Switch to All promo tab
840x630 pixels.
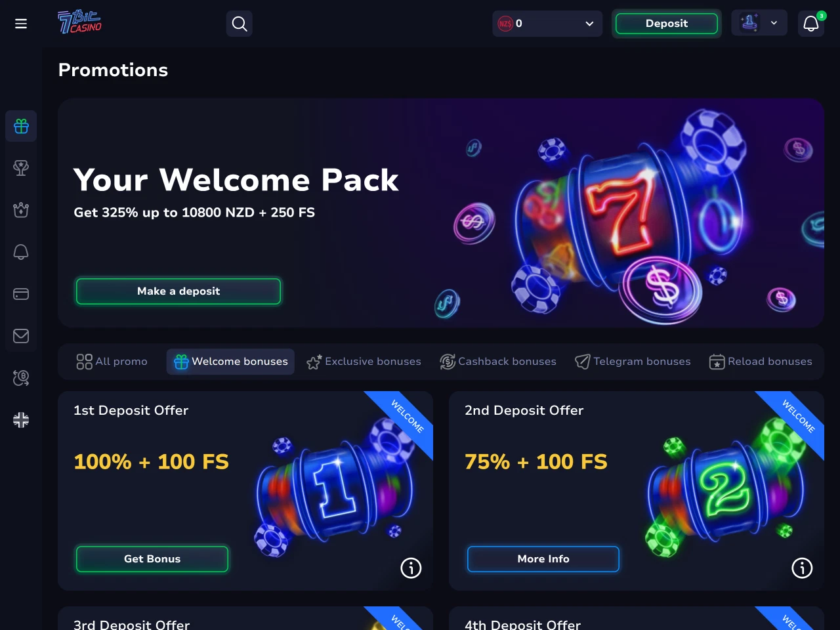[x=112, y=362]
